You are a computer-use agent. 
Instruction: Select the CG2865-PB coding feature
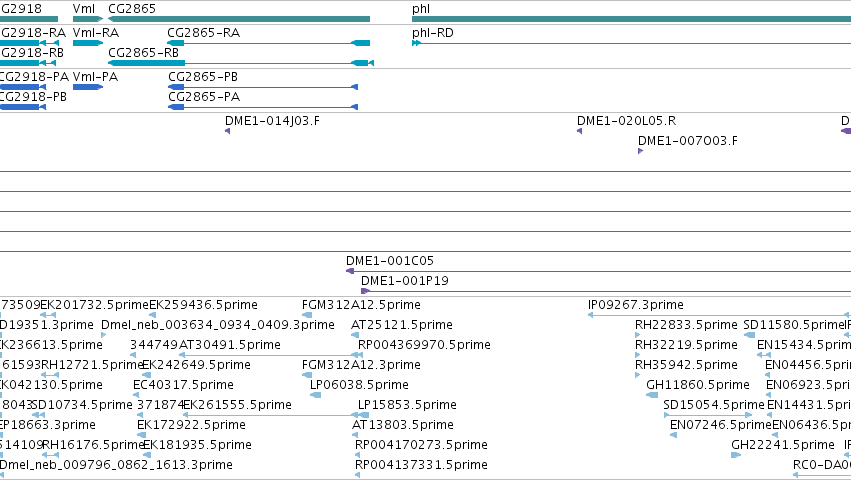coord(263,87)
